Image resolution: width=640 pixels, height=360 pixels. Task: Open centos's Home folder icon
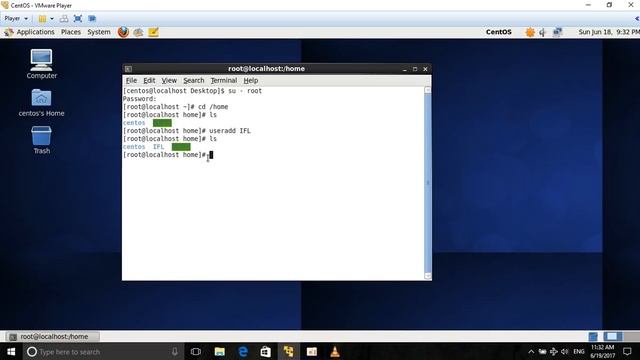click(41, 103)
